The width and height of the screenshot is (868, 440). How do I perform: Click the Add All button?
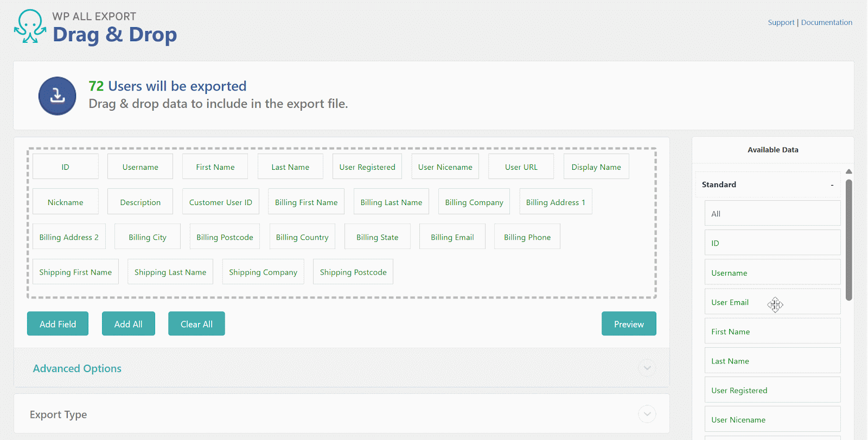click(129, 323)
